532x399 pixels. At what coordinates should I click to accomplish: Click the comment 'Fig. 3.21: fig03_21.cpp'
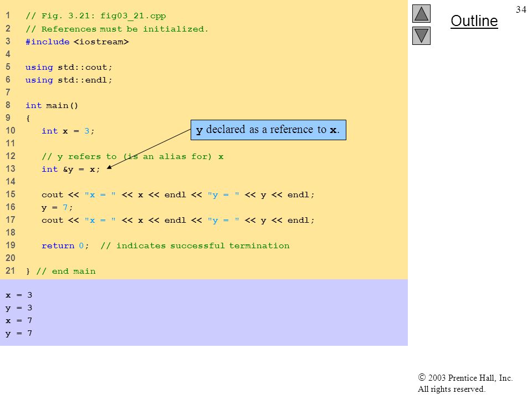96,16
